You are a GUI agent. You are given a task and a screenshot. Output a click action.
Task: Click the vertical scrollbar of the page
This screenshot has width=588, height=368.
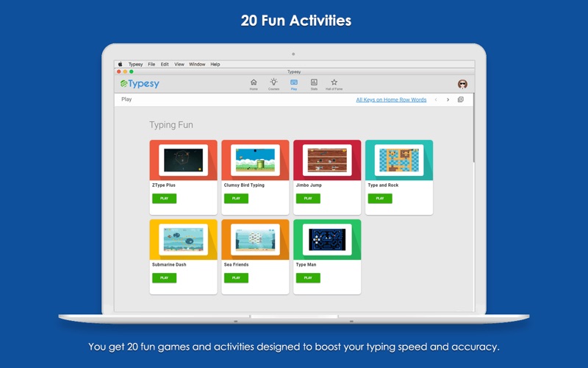(474, 127)
